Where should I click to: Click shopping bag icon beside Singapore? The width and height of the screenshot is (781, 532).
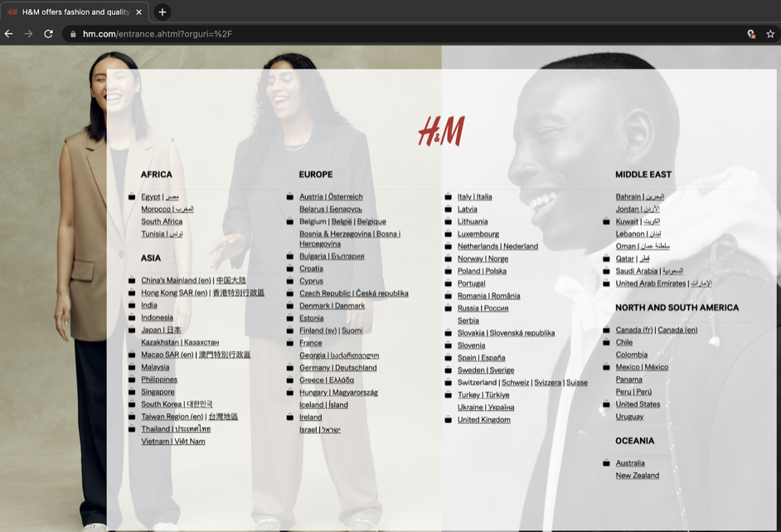(x=132, y=392)
